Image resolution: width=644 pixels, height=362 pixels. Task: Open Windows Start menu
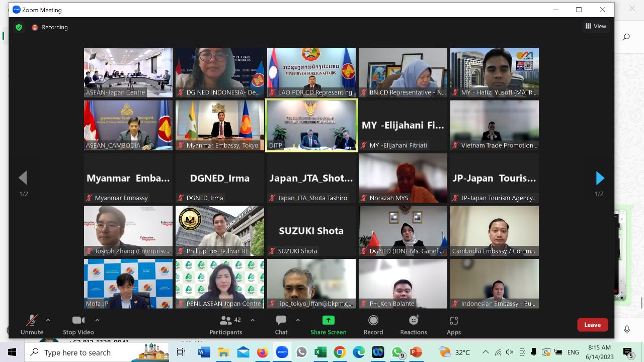pos(12,352)
